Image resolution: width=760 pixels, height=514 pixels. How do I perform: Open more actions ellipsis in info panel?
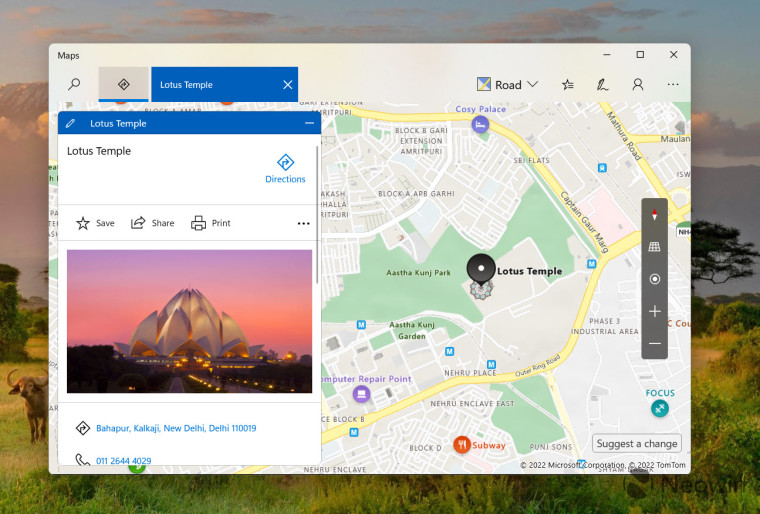[x=303, y=224]
